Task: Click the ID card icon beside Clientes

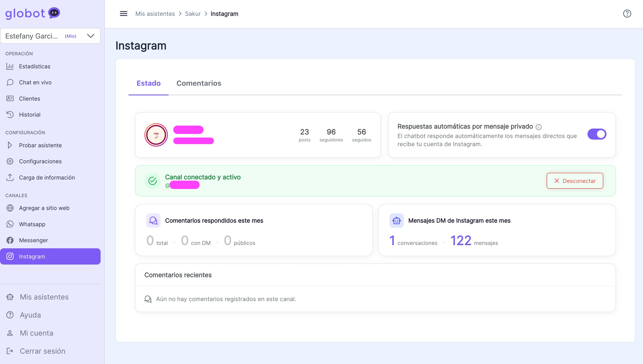Action: click(x=10, y=99)
